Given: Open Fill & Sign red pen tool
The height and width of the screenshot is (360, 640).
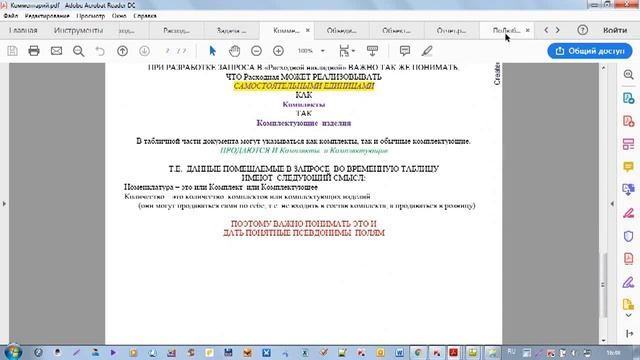Looking at the screenshot, I should coord(629,213).
